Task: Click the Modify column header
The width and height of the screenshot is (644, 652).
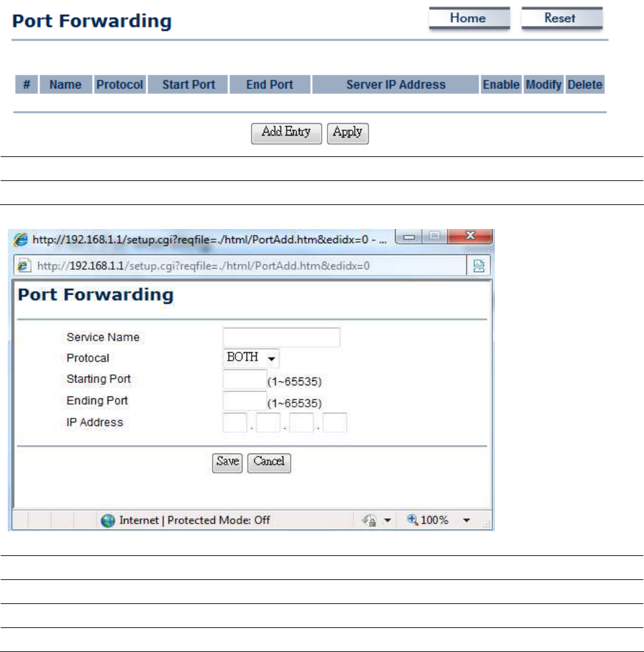Action: click(x=543, y=84)
